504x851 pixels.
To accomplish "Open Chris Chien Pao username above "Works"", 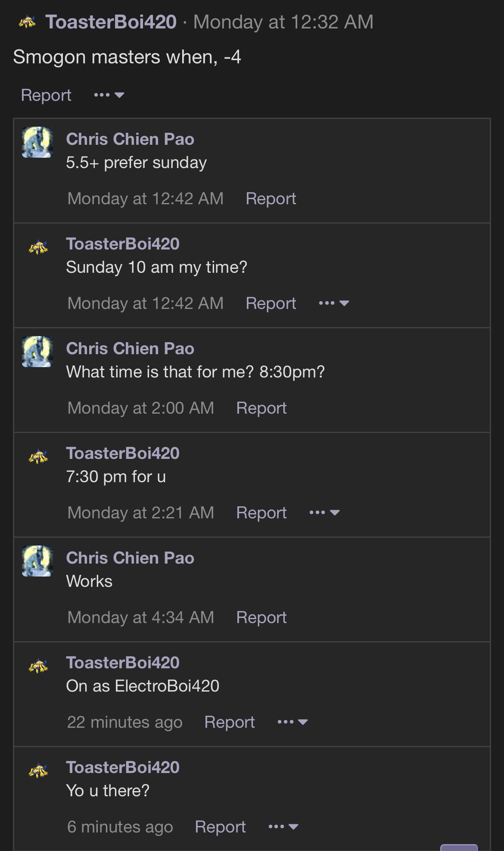I will pyautogui.click(x=130, y=558).
